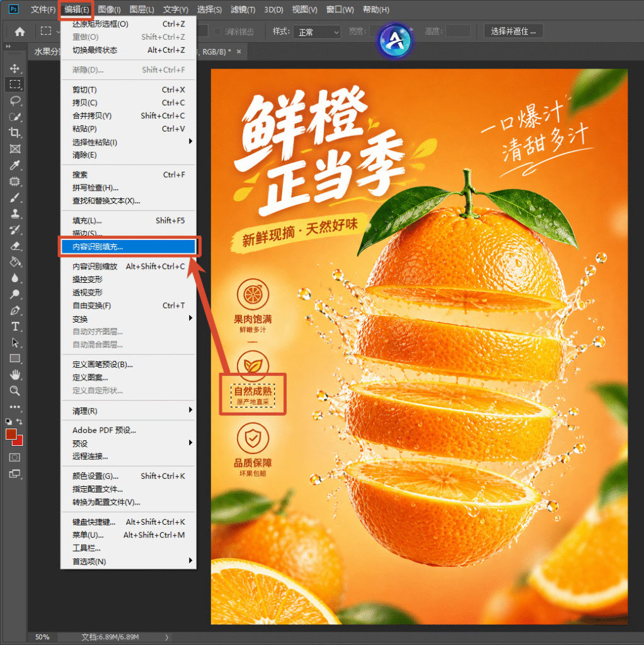
Task: Click the Home icon in options bar
Action: coord(20,31)
